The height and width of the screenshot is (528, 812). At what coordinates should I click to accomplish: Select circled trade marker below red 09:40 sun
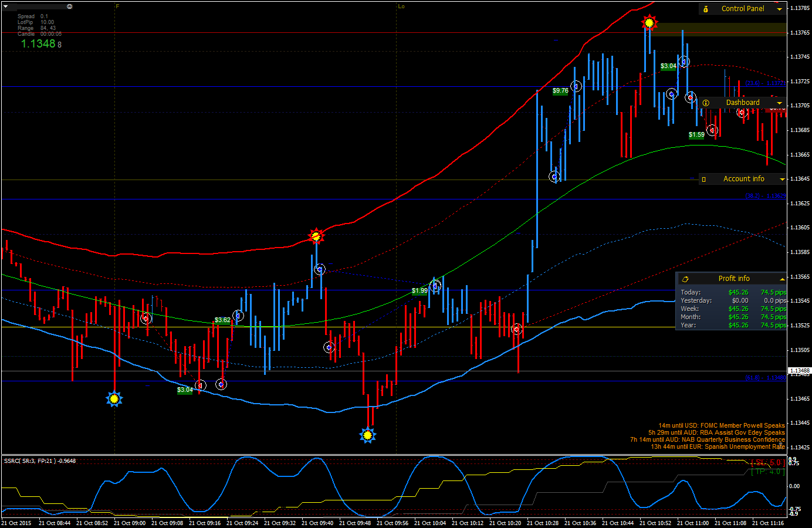coord(319,270)
